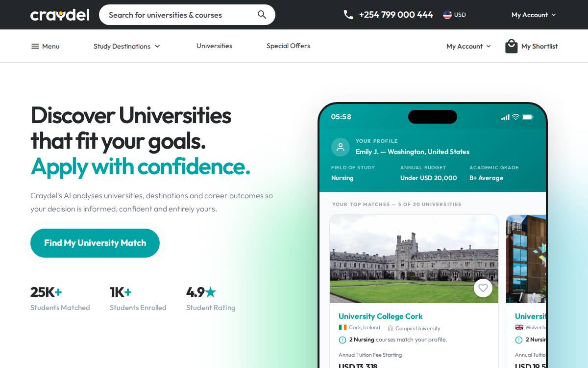The height and width of the screenshot is (368, 588).
Task: Click Emily J. — Washington, United States
Action: [x=413, y=152]
